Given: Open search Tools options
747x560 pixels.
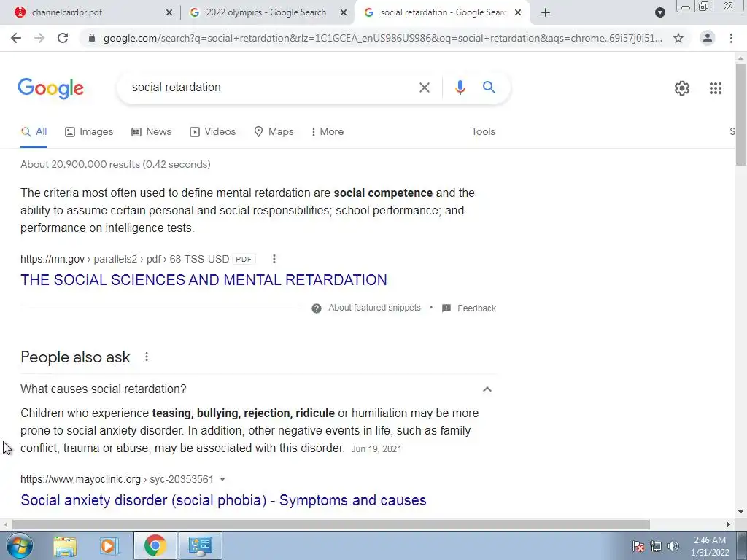Looking at the screenshot, I should click(483, 132).
